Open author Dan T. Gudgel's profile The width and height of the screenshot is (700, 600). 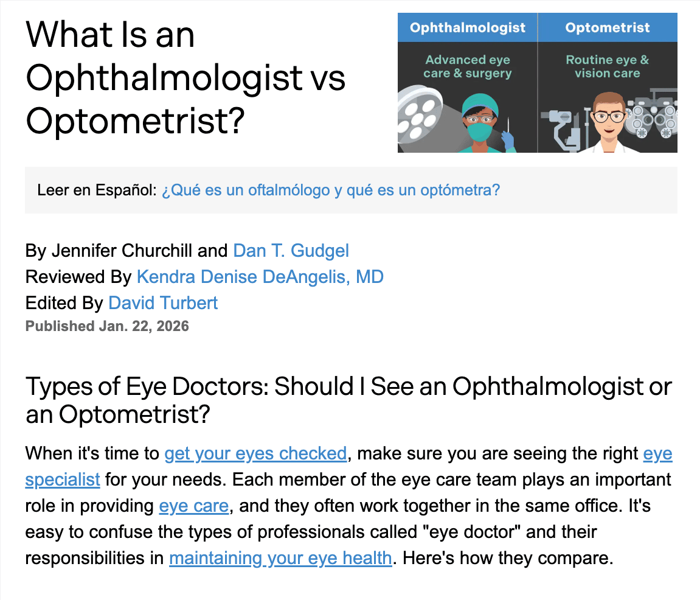[291, 251]
